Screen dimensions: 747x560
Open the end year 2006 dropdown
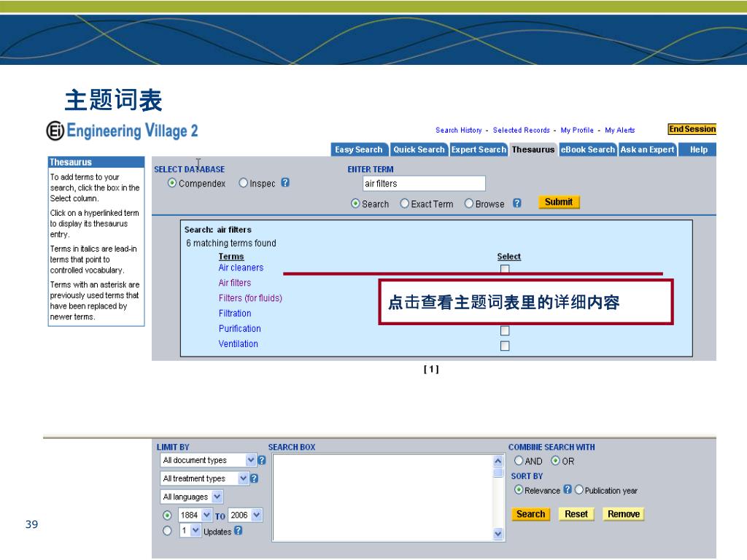click(x=245, y=515)
